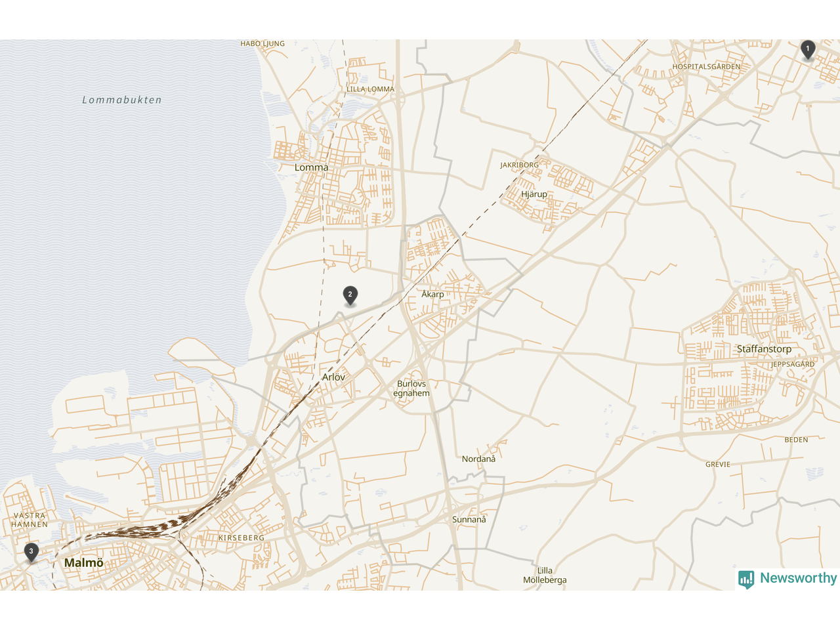Screen dimensions: 840x630
Task: Select the Hospitalsgården label
Action: pos(706,66)
